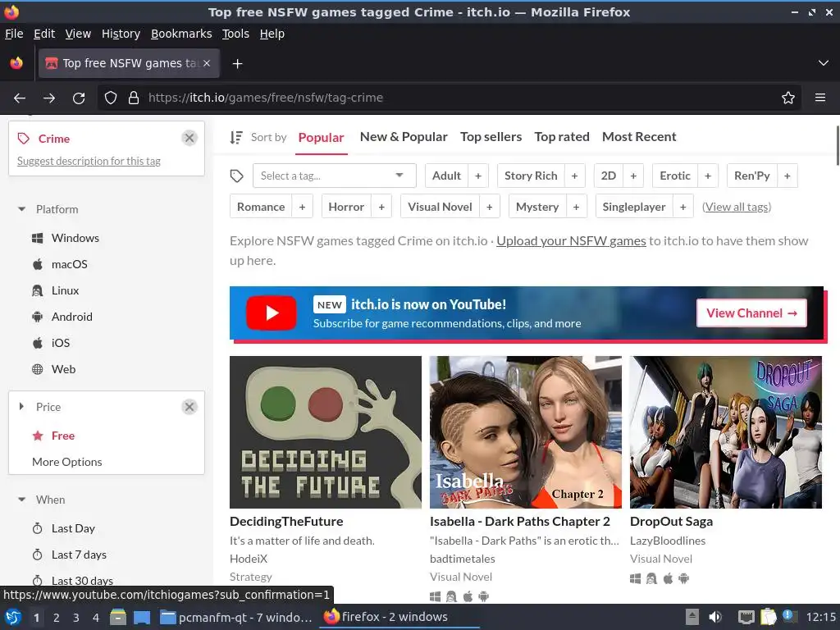Add Horror tag with plus button
This screenshot has width=840, height=630.
point(381,207)
